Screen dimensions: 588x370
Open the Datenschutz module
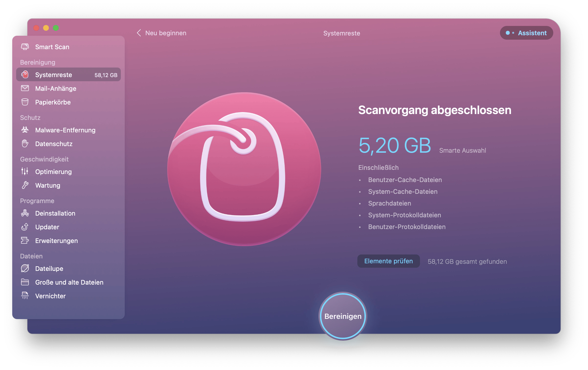click(x=68, y=144)
